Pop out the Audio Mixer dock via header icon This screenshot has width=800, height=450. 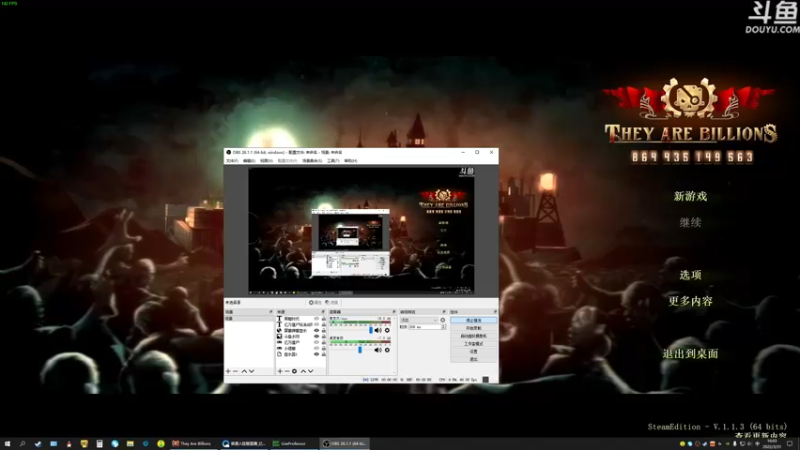coord(394,312)
